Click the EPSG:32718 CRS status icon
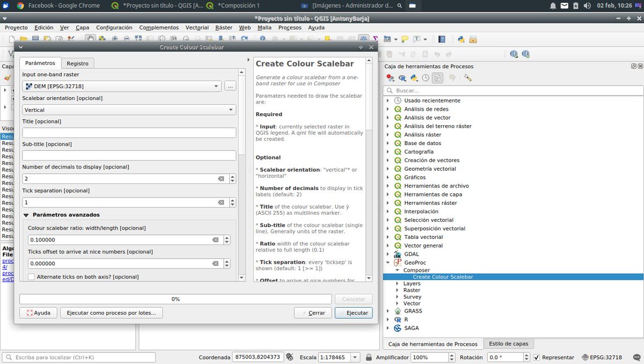Image resolution: width=644 pixels, height=364 pixels. [602, 357]
